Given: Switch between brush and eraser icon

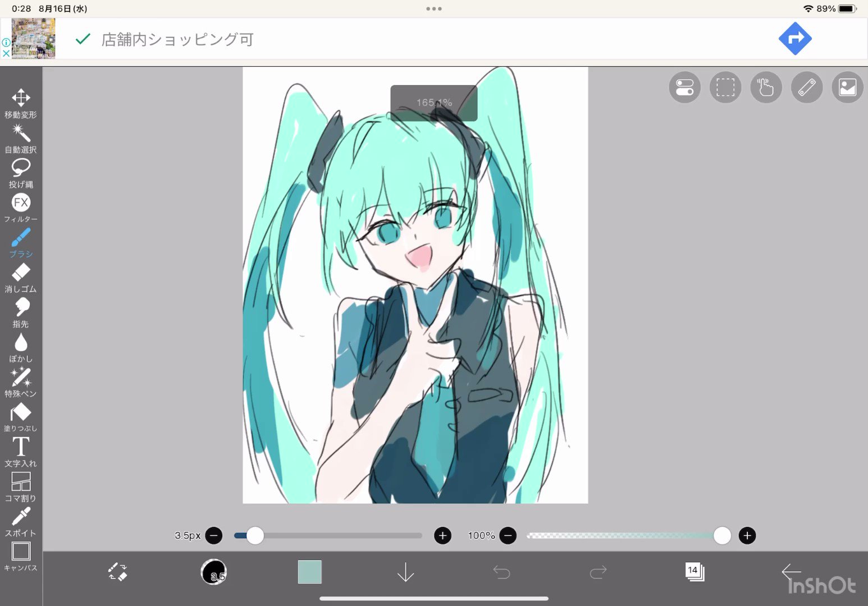Looking at the screenshot, I should point(117,572).
